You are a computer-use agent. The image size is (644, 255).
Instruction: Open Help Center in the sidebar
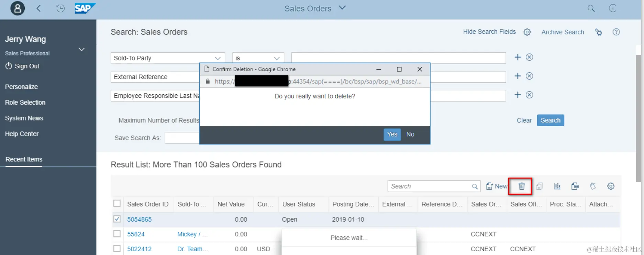(x=22, y=134)
